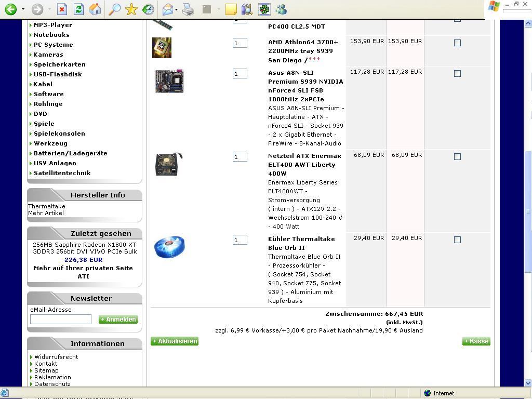The image size is (532, 399).
Task: Open the Sitemap link
Action: point(46,370)
